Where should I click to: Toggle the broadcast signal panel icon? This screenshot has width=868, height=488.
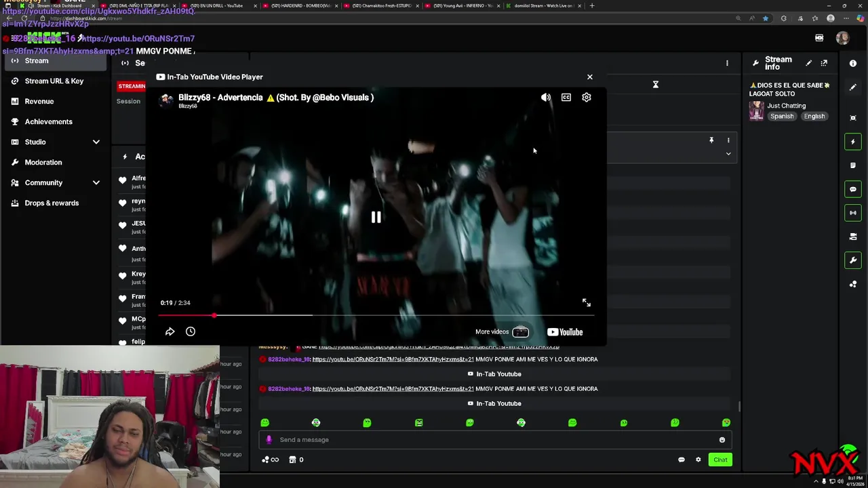pos(853,213)
